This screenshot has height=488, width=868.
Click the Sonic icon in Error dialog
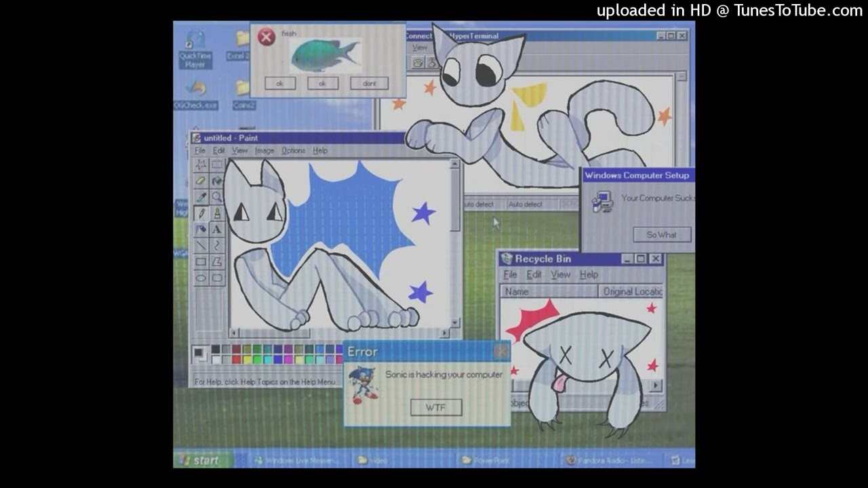364,385
